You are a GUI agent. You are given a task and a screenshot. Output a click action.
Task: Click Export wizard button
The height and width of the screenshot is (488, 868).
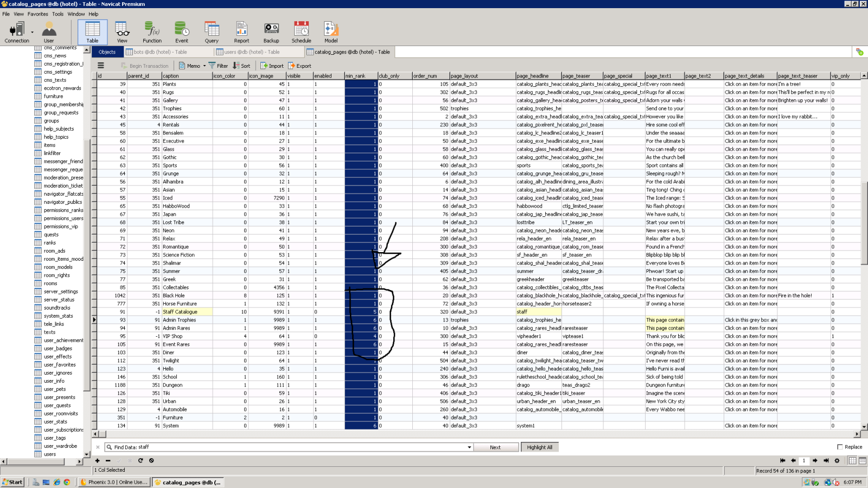coord(299,66)
